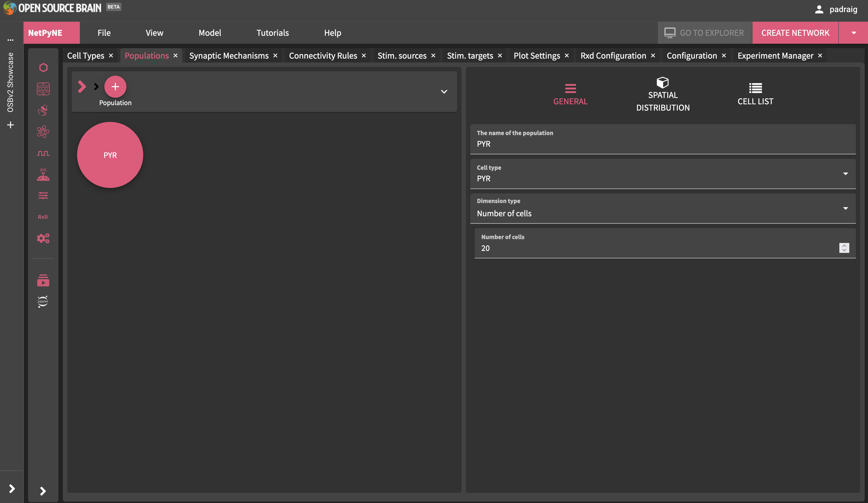Click the OSBv2 Showcase workspace label

[x=10, y=82]
